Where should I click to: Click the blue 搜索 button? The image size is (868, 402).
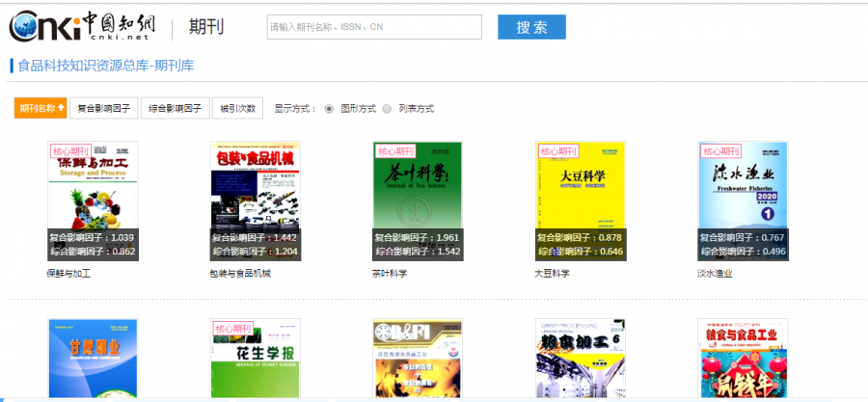(531, 27)
